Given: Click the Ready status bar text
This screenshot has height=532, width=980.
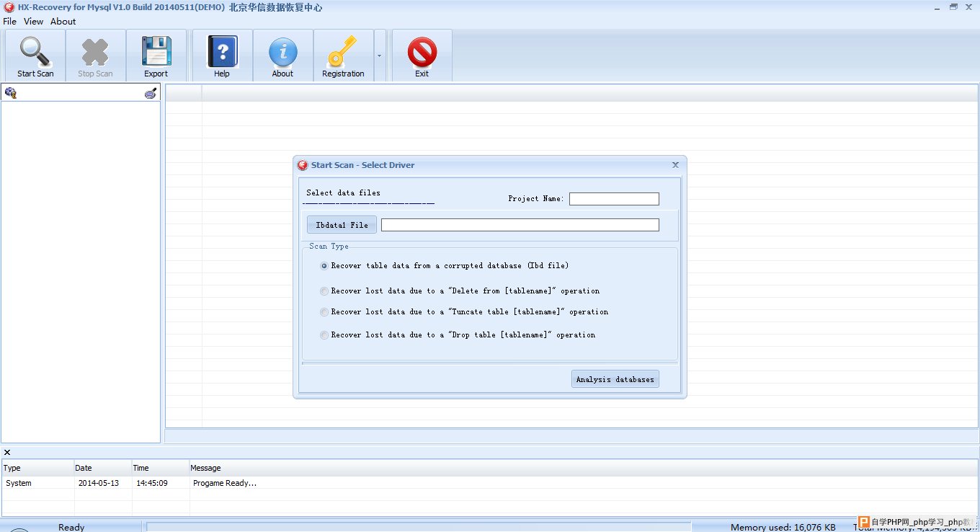Looking at the screenshot, I should [71, 527].
